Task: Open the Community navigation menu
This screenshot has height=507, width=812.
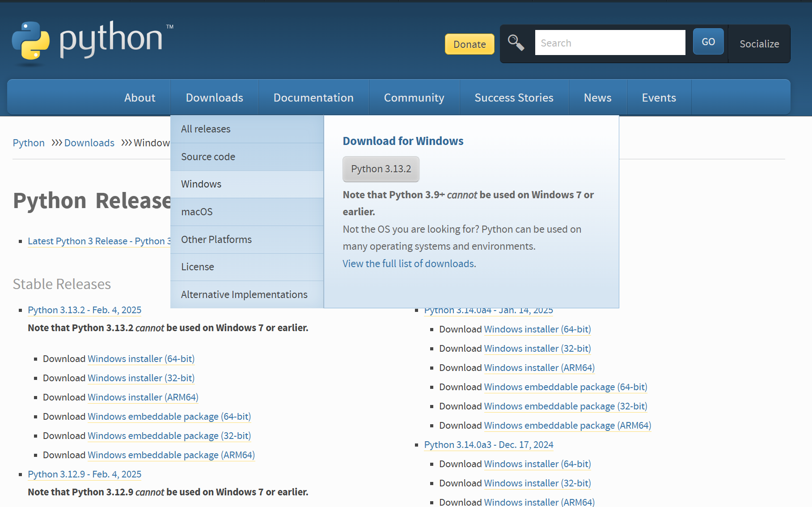Action: (414, 98)
